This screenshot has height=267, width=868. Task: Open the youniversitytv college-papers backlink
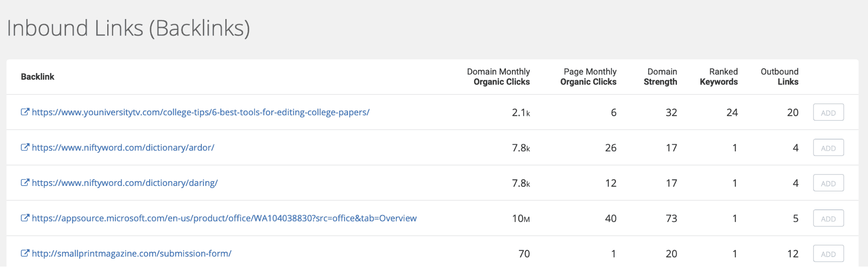[201, 112]
